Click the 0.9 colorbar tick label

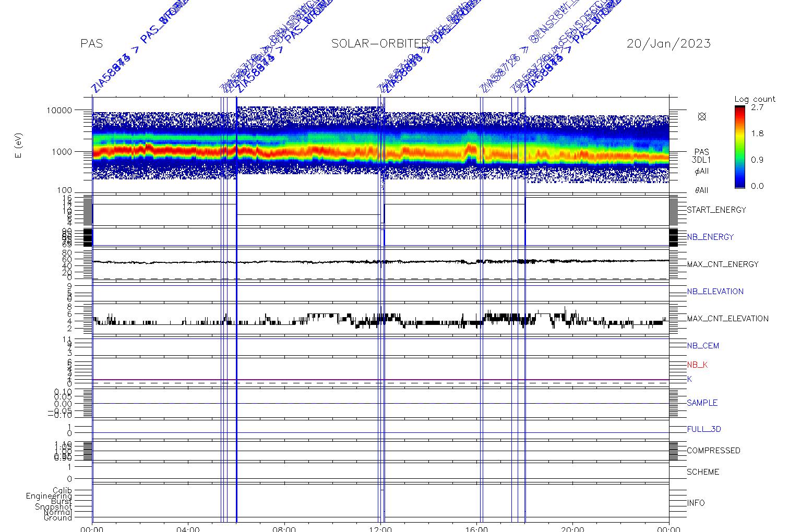(x=757, y=160)
